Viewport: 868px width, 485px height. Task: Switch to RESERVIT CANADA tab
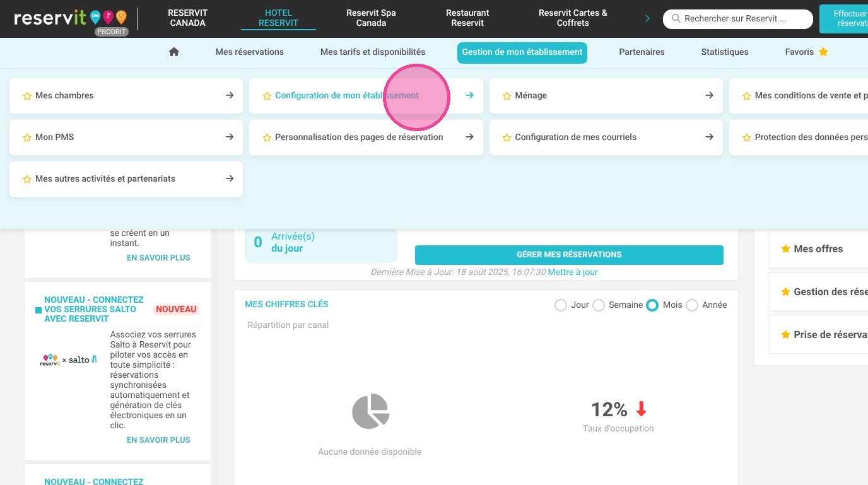pos(187,18)
